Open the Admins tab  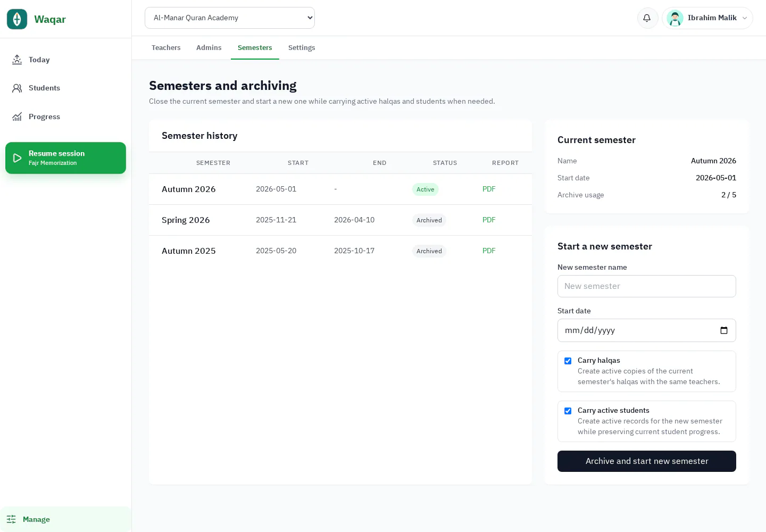(x=209, y=48)
